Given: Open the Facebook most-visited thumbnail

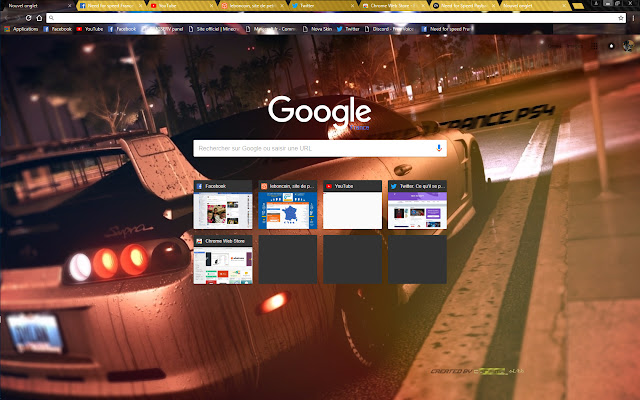Looking at the screenshot, I should 223,204.
